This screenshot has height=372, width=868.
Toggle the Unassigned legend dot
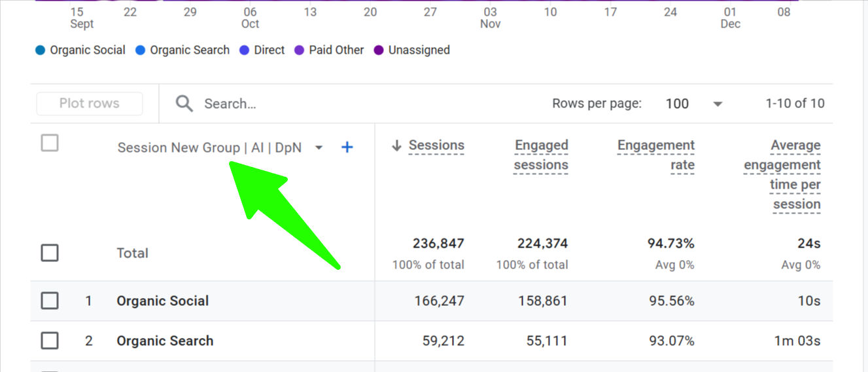point(378,50)
